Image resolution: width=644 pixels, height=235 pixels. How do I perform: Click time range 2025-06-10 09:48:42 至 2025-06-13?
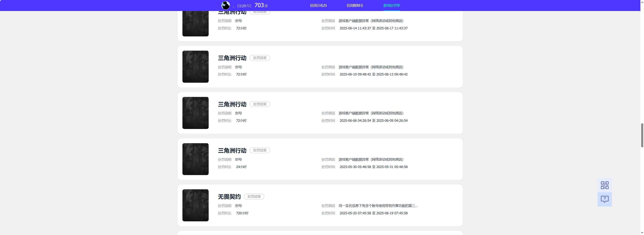[x=374, y=74]
